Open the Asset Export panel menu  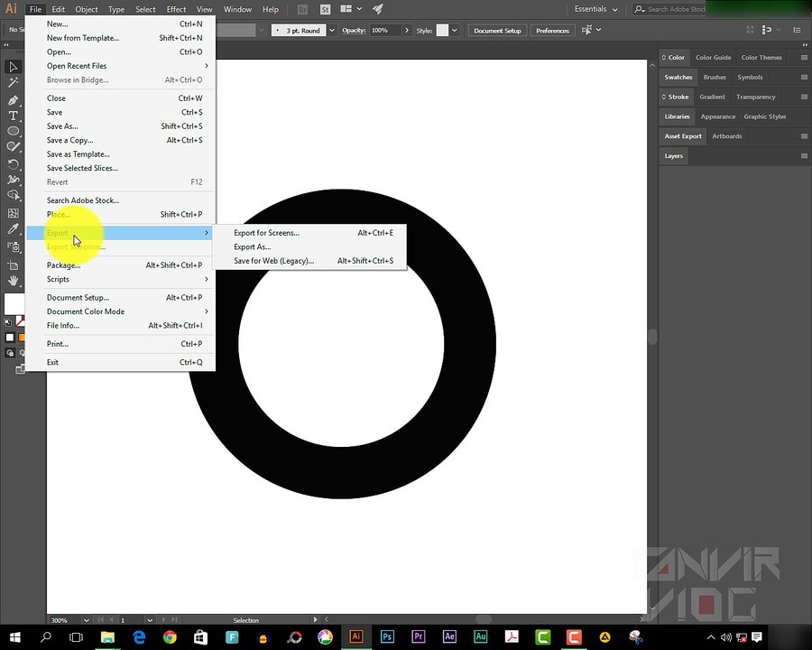pos(804,136)
